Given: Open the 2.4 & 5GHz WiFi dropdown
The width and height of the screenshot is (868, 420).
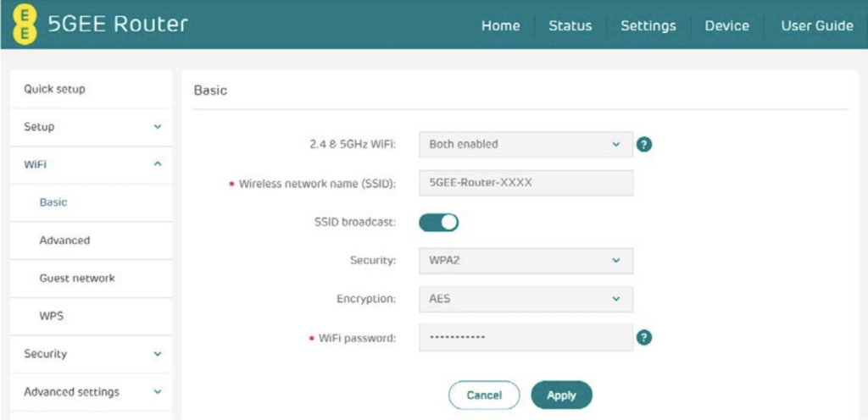Looking at the screenshot, I should 526,145.
